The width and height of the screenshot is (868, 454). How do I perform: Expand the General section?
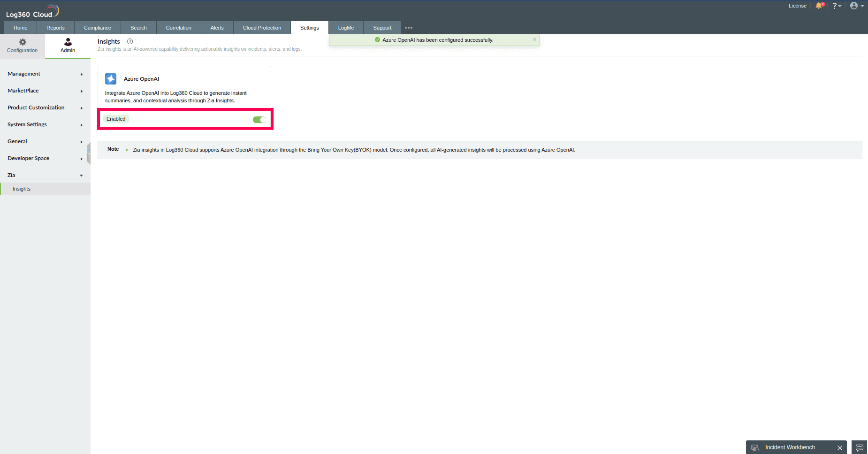click(45, 141)
